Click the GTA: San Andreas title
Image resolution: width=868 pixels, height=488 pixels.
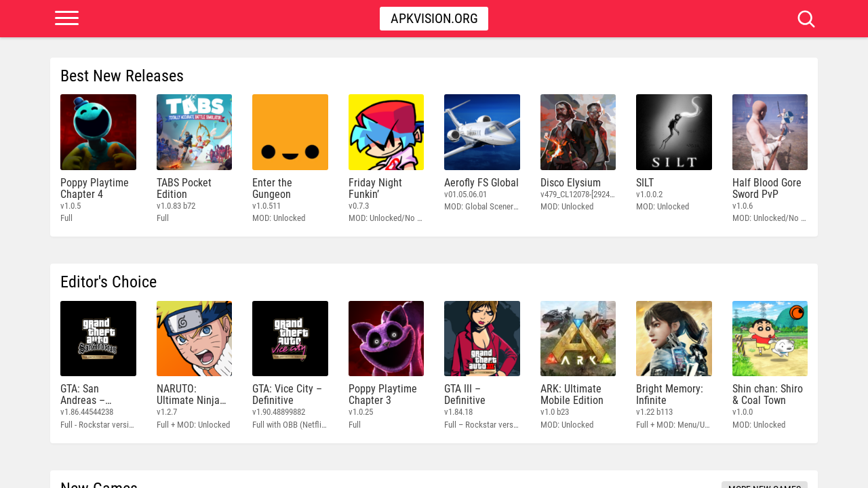tap(86, 394)
